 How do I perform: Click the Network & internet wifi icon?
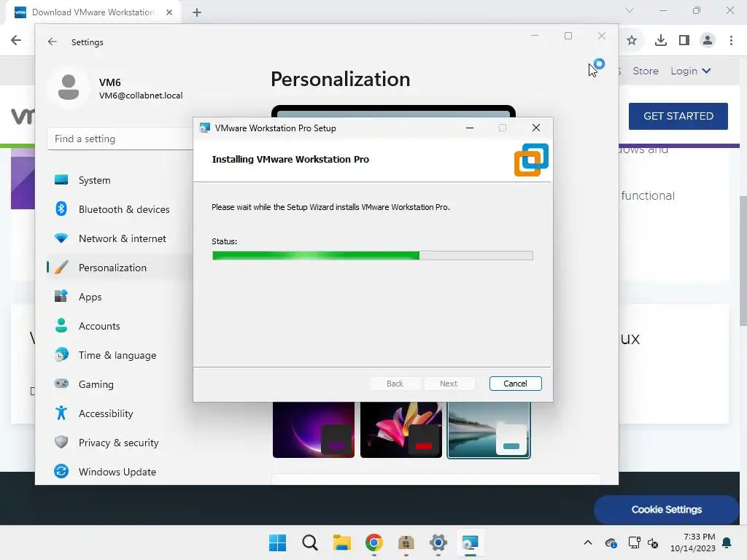[x=61, y=238]
